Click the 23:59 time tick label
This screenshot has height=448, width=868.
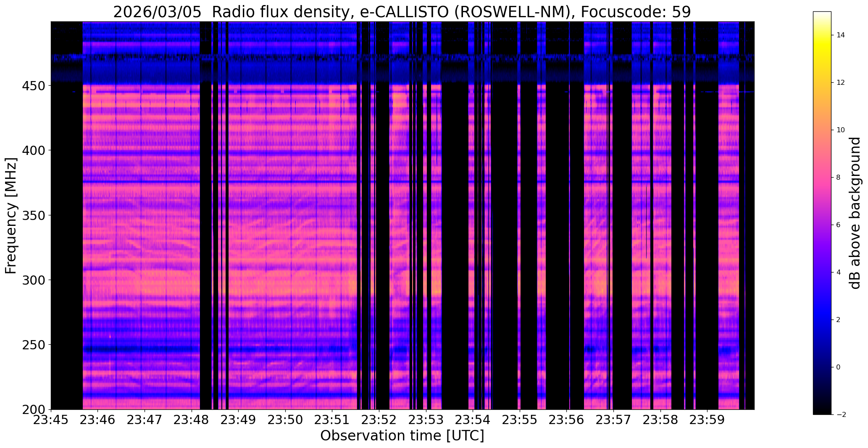pos(708,420)
